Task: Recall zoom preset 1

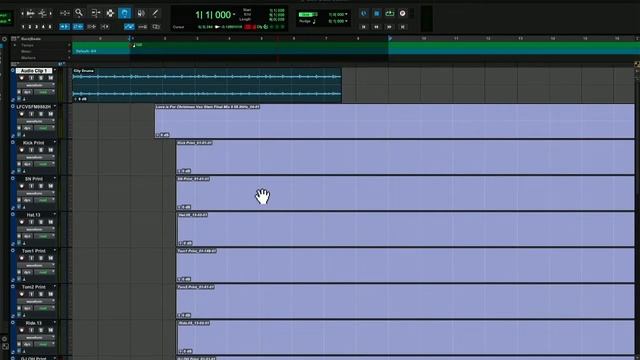Action: [x=23, y=27]
